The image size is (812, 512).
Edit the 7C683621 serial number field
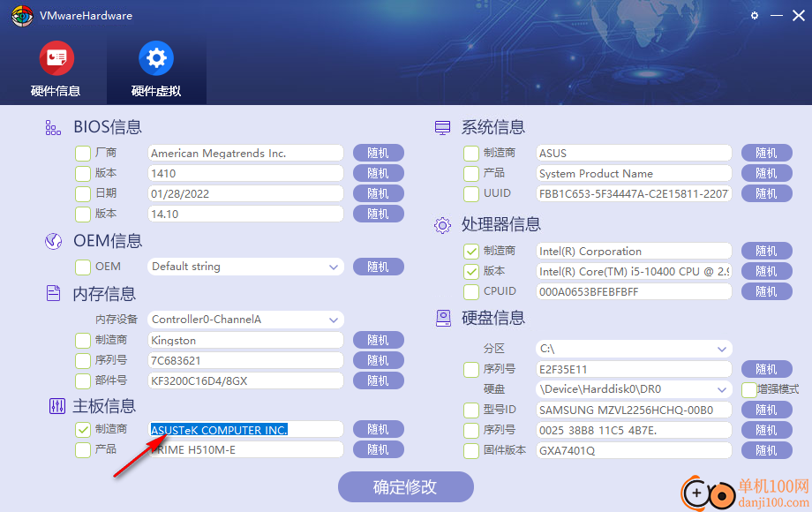click(x=245, y=360)
